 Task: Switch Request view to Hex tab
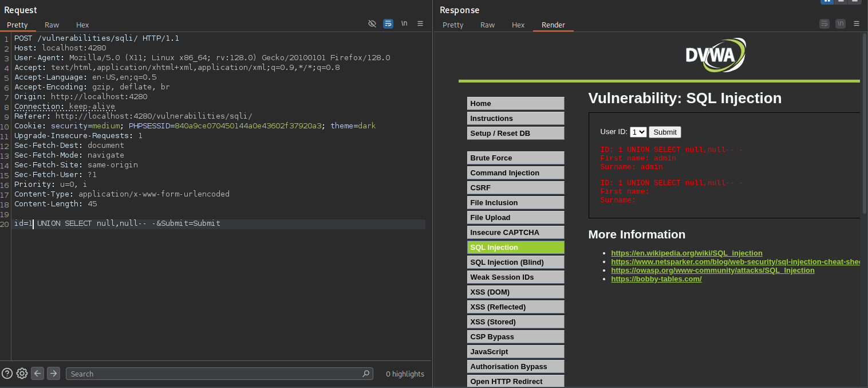coord(82,25)
